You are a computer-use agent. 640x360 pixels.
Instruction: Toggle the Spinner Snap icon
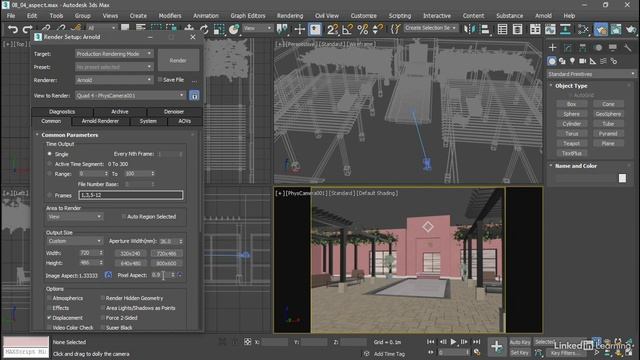(378, 29)
